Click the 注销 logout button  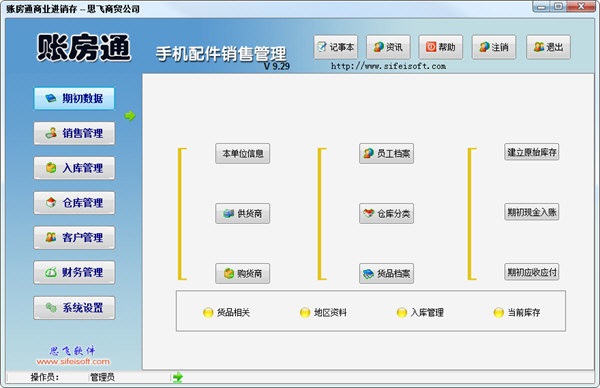pyautogui.click(x=494, y=47)
